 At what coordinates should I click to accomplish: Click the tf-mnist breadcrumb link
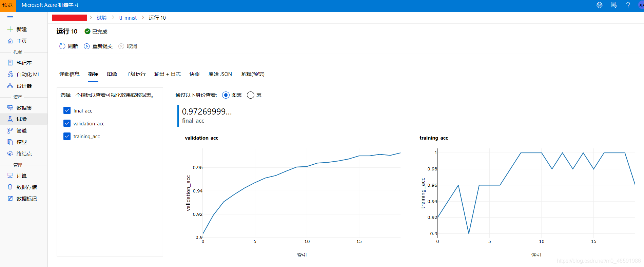tap(128, 18)
